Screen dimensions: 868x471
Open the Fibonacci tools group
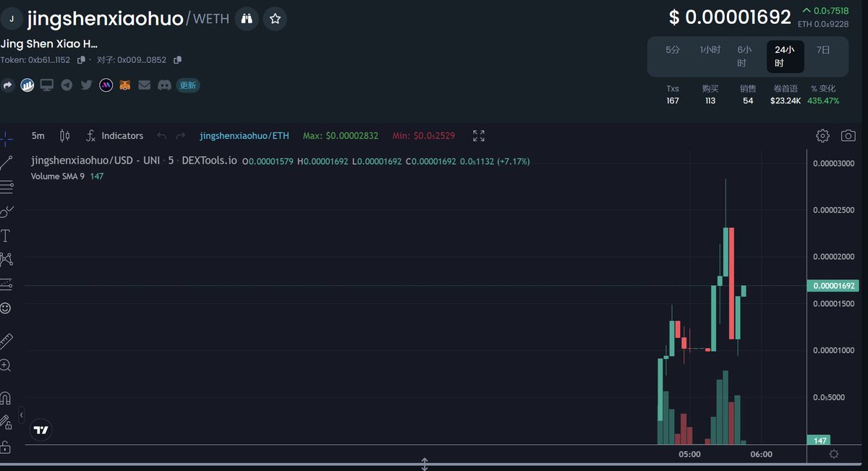click(x=6, y=187)
